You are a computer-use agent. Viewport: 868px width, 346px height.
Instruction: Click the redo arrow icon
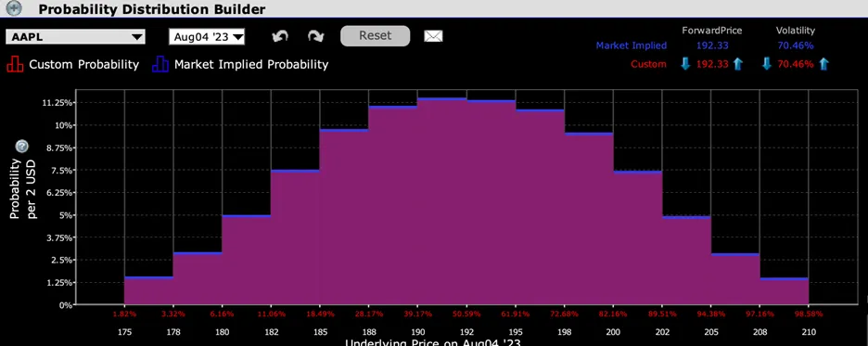(x=315, y=36)
